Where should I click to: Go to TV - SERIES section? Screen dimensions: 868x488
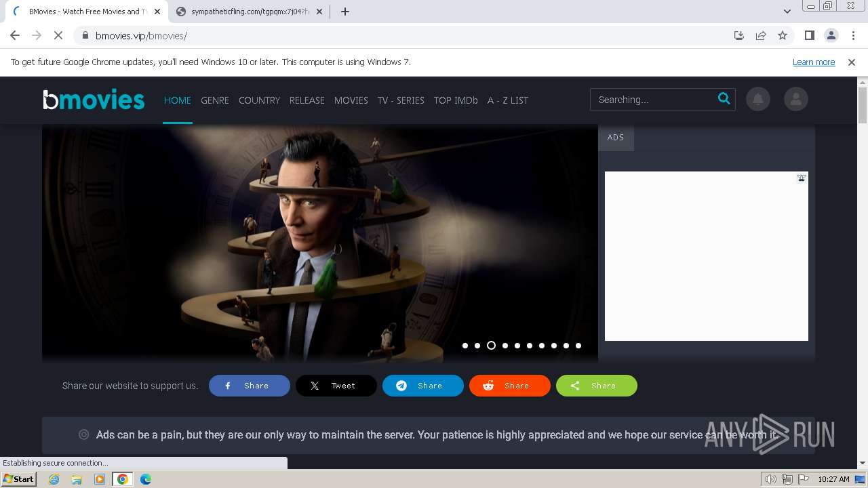click(401, 100)
